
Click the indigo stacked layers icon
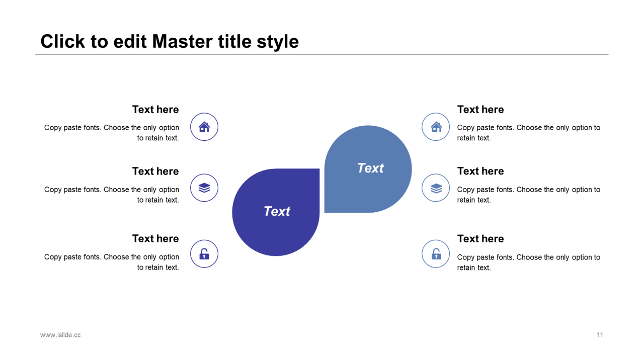click(204, 188)
